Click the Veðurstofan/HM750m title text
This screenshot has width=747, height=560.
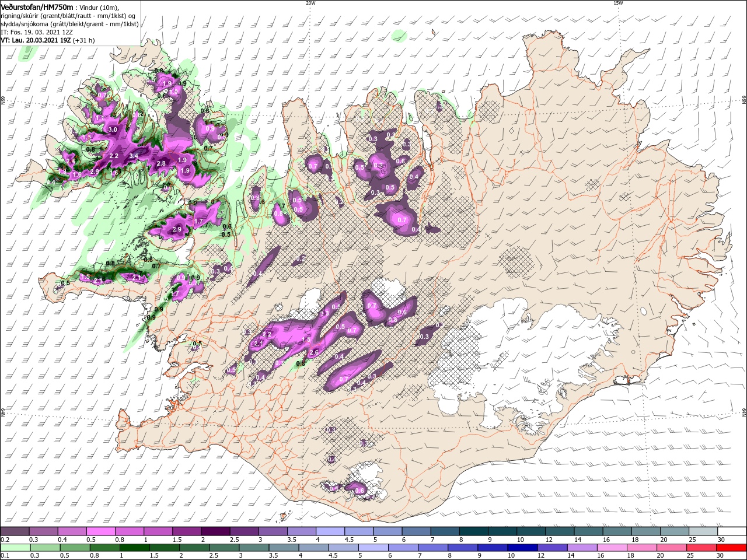(37, 7)
